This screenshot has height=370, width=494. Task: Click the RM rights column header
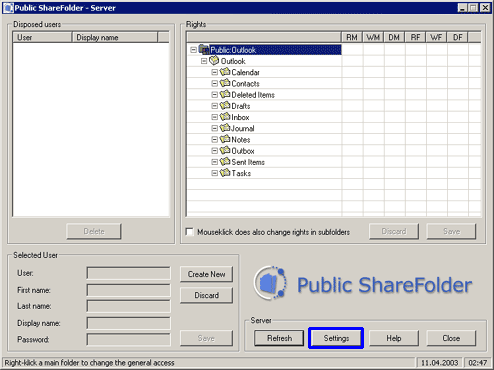[352, 37]
